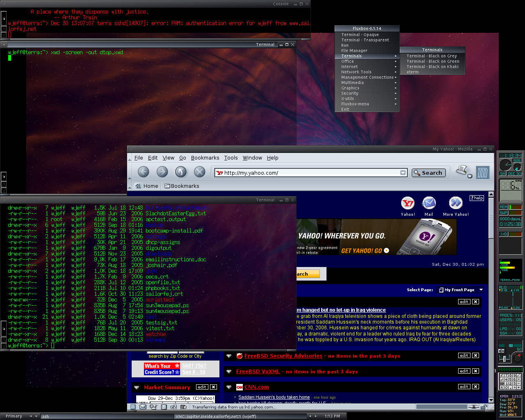Open the File menu in Mozilla
The height and width of the screenshot is (420, 525).
coord(139,158)
